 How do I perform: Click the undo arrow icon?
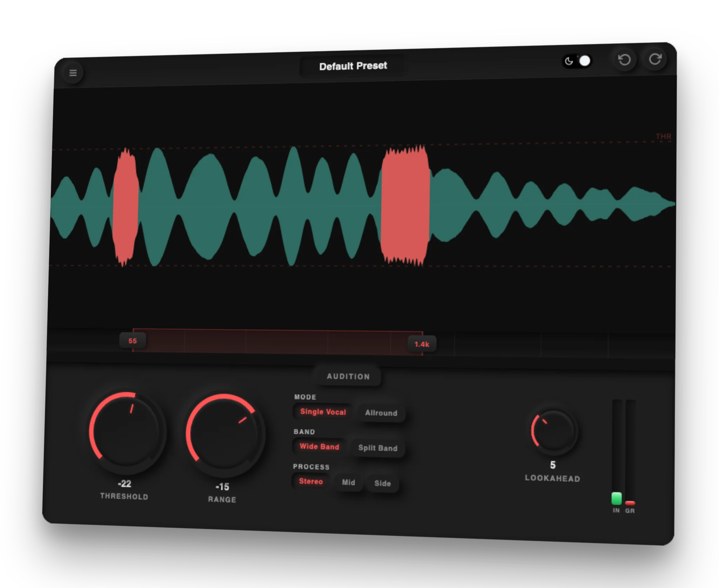625,60
